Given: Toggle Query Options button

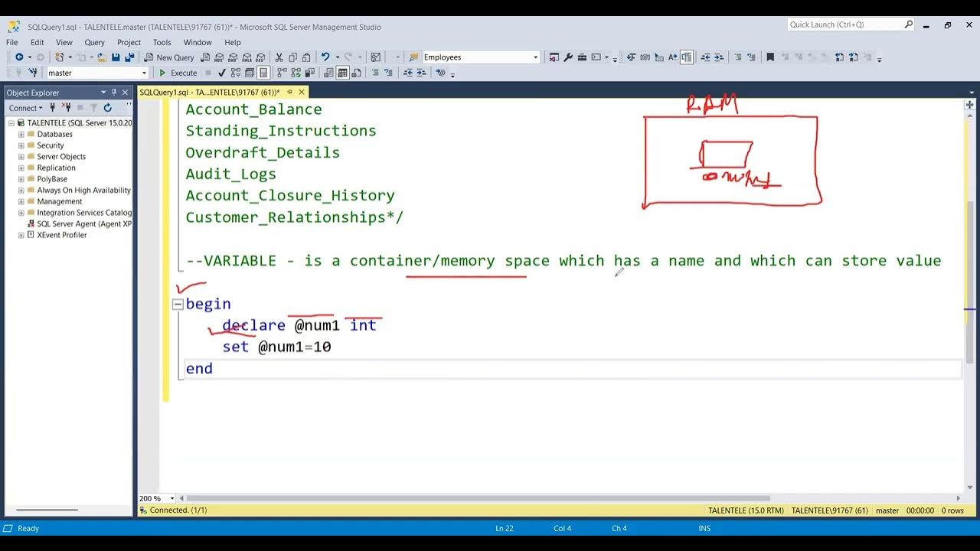Looking at the screenshot, I should pos(250,73).
